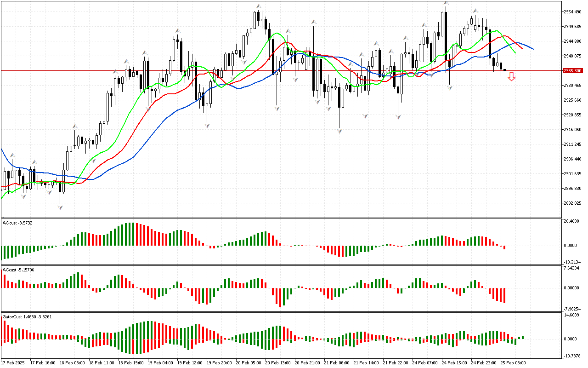The width and height of the screenshot is (588, 368).
Task: Click the 20 Feb 05:00 time label
Action: coord(249,363)
